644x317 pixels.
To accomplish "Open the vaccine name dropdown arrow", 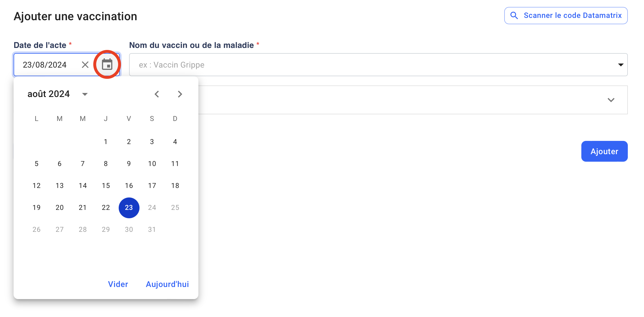I will [x=621, y=65].
